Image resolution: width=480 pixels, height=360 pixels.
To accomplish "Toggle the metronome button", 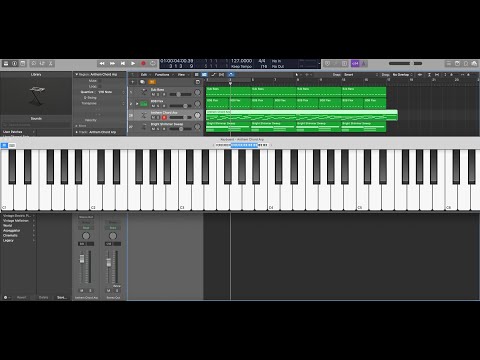I will (x=364, y=63).
